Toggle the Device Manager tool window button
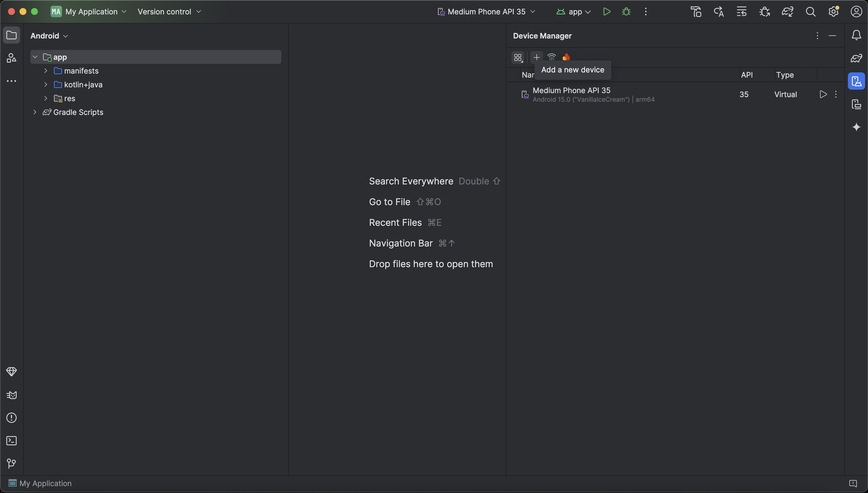Screen dimensions: 868x493 856,81
